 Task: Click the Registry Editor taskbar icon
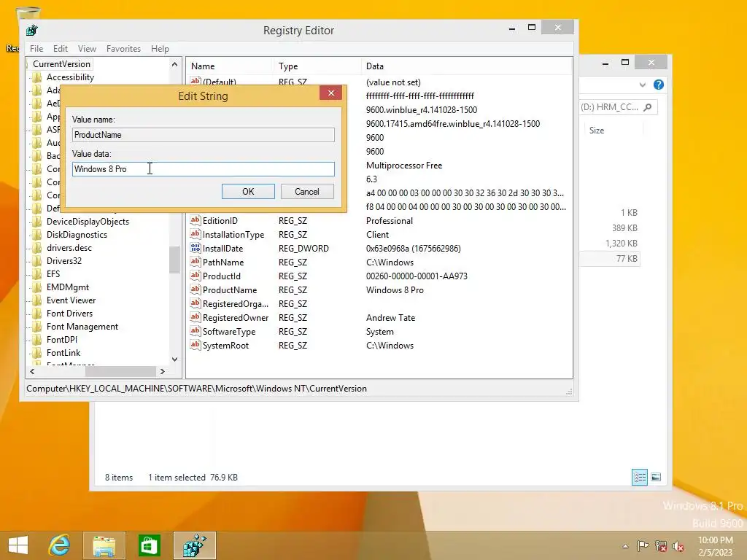[194, 545]
